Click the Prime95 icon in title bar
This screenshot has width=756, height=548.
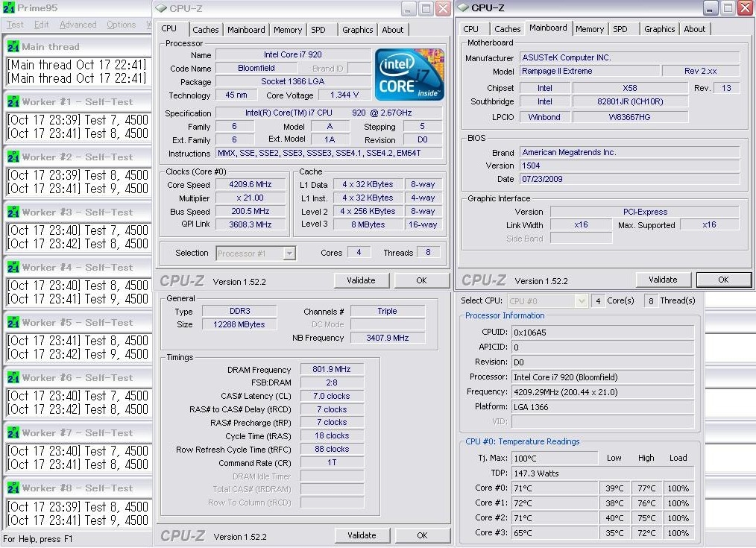(9, 8)
